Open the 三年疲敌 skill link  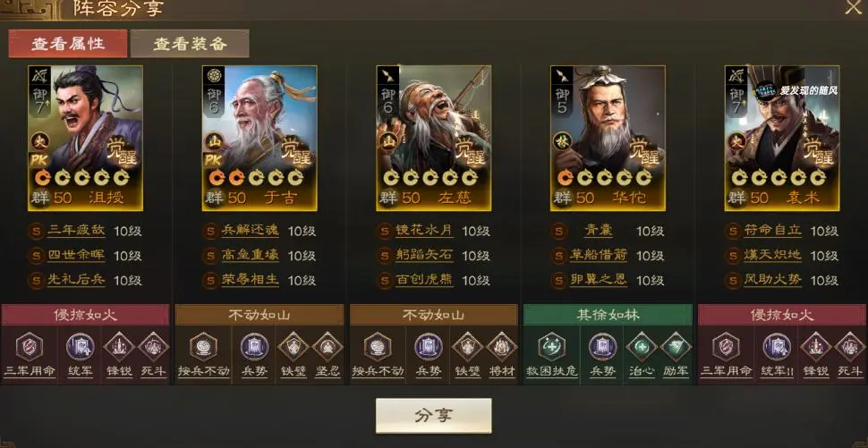click(x=76, y=231)
